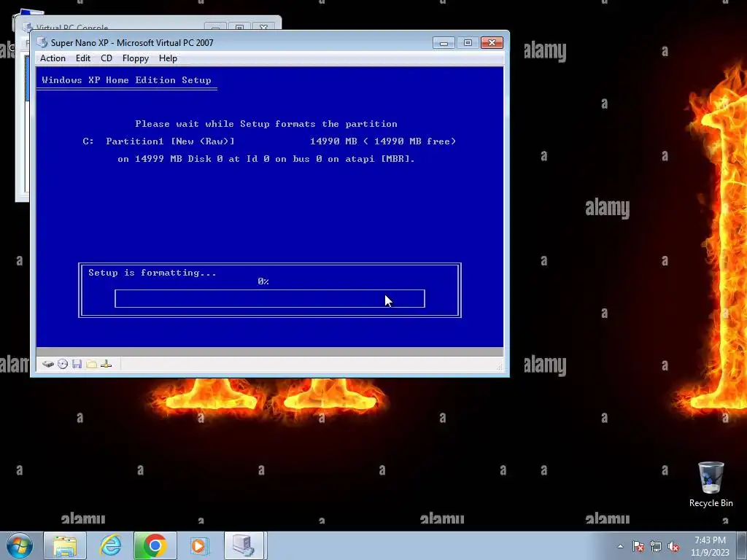Minimize the Super Nano XP window
Image resolution: width=747 pixels, height=560 pixels.
pos(444,43)
